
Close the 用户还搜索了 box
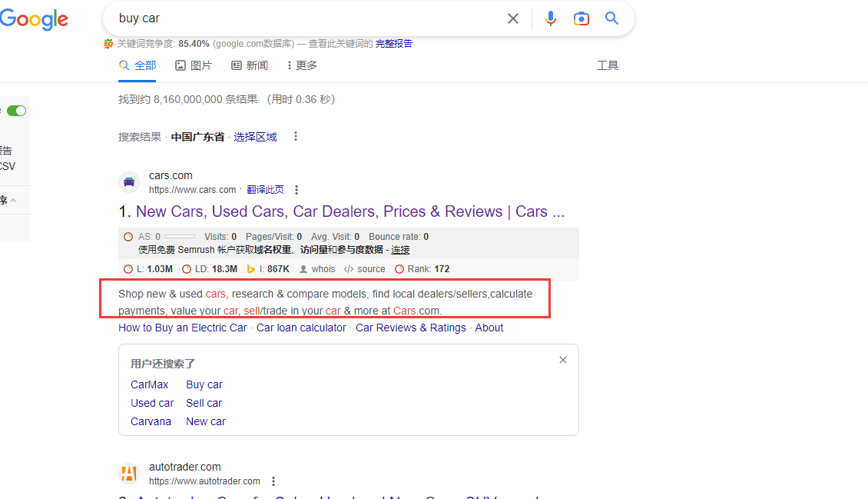[x=563, y=360]
